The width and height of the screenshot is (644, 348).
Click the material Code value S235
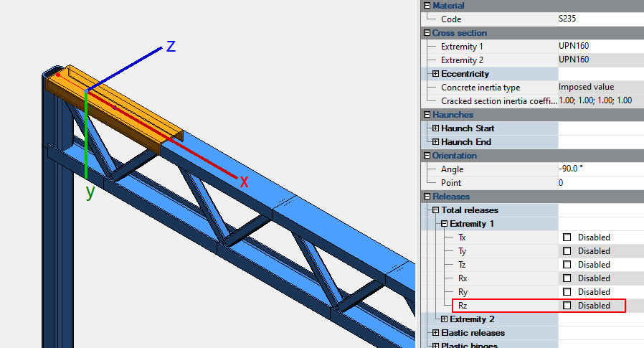(x=600, y=19)
